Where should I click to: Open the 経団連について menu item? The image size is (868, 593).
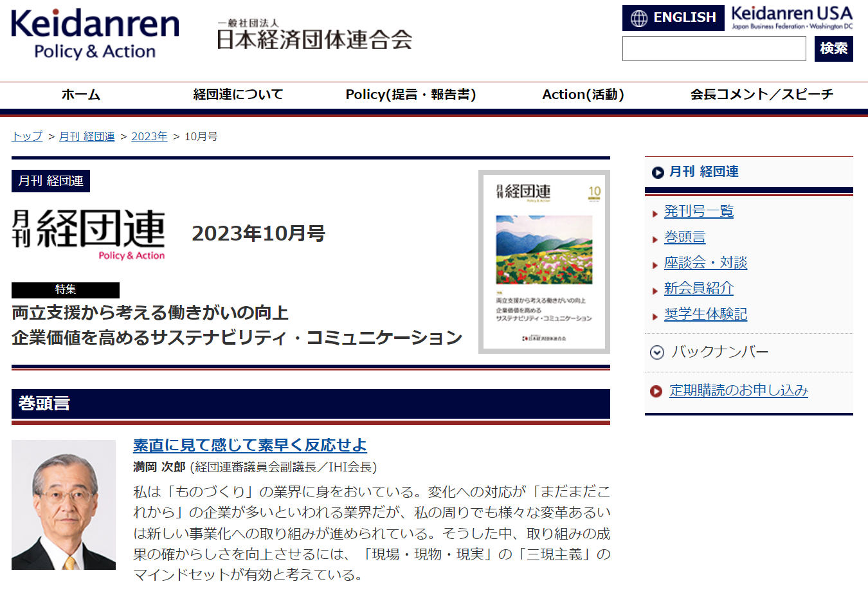(238, 95)
